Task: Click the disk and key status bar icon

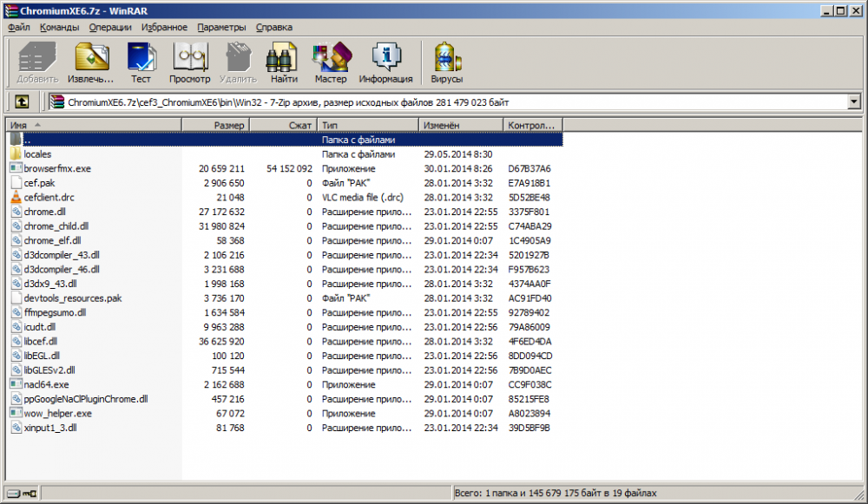Action: (23, 493)
